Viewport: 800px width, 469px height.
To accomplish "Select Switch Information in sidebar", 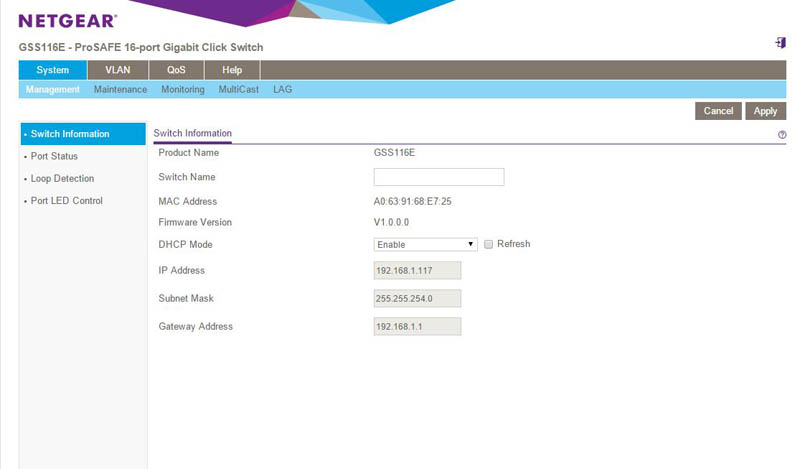I will (83, 134).
